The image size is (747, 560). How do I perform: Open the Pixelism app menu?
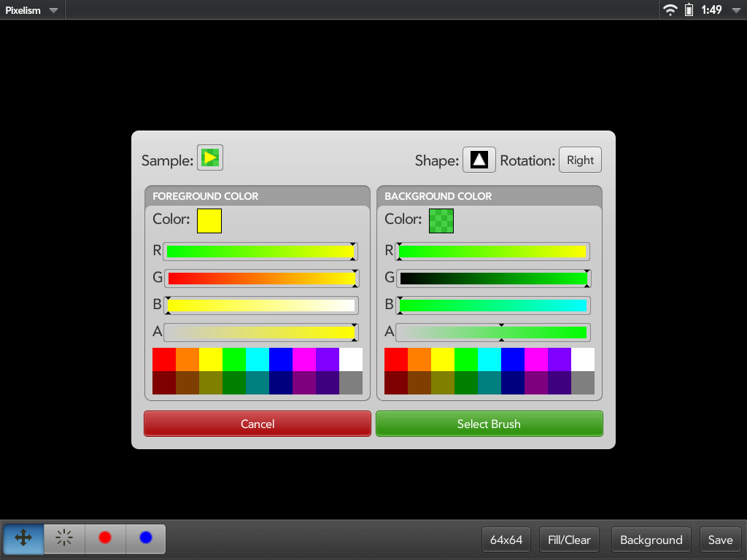(x=31, y=10)
